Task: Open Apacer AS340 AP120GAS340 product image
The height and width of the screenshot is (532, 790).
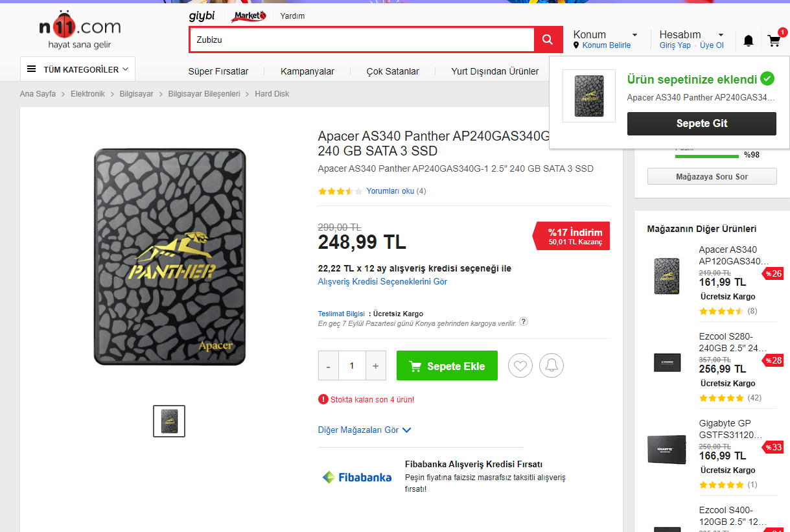Action: [666, 276]
